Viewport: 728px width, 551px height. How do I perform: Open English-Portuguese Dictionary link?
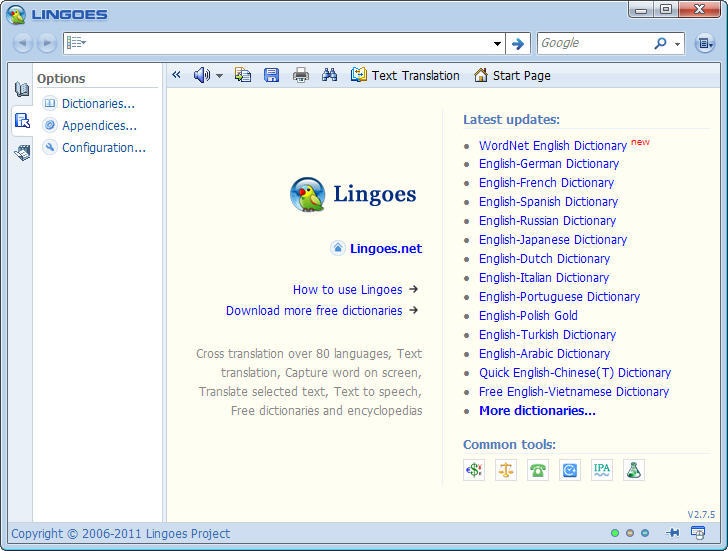point(559,297)
